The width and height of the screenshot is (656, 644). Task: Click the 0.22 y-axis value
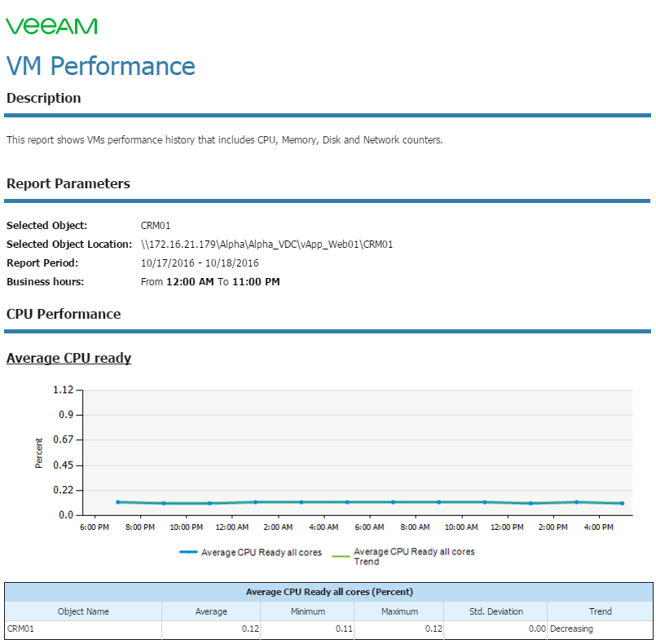[x=64, y=490]
